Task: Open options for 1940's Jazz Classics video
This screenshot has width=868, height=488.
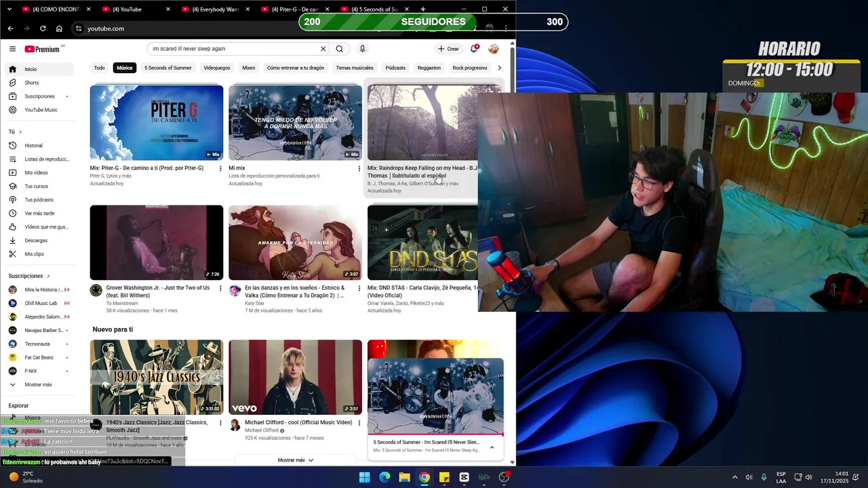Action: point(220,423)
